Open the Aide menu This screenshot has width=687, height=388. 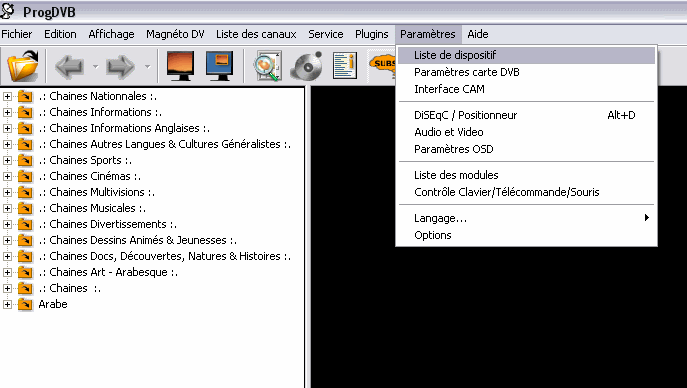[478, 34]
